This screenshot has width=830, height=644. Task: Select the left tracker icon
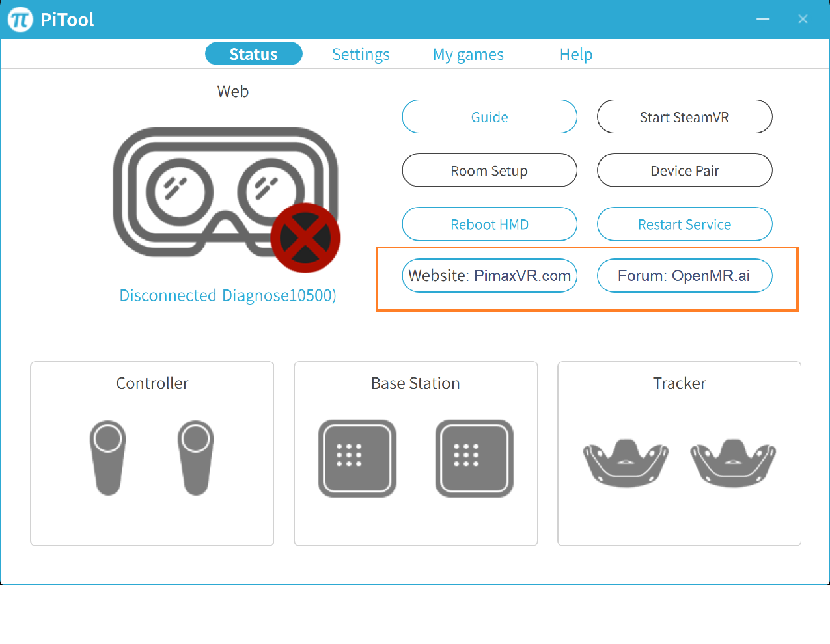626,463
